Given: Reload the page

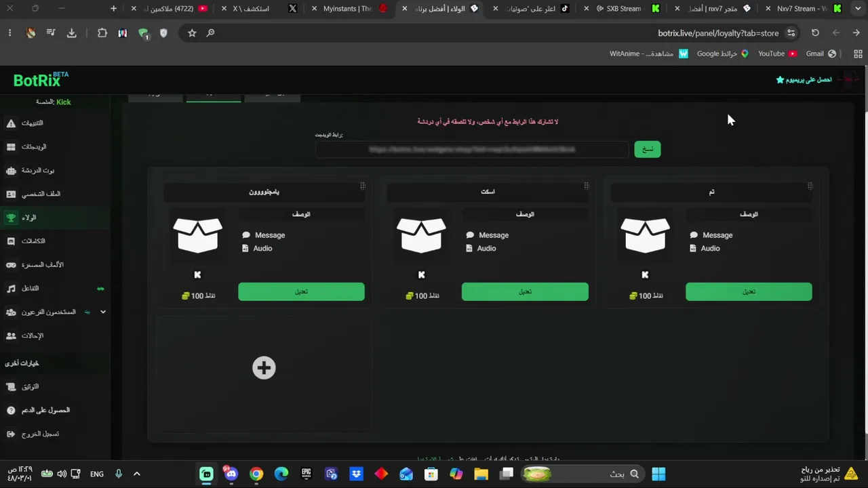Looking at the screenshot, I should coord(815,33).
